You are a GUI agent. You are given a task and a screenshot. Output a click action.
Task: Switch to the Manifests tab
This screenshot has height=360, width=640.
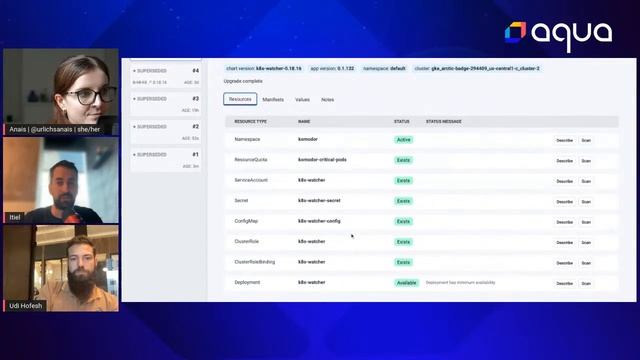(273, 100)
